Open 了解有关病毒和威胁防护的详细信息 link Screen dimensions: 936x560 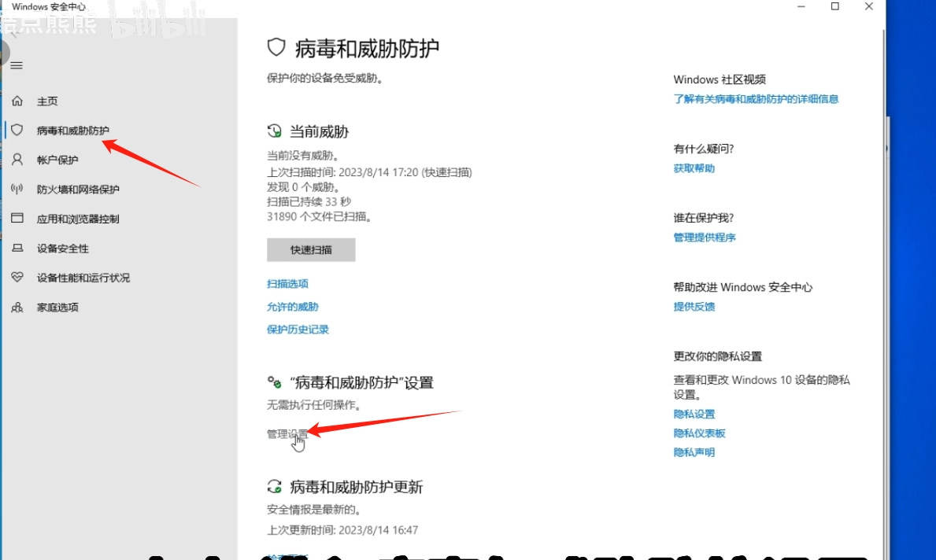(756, 99)
